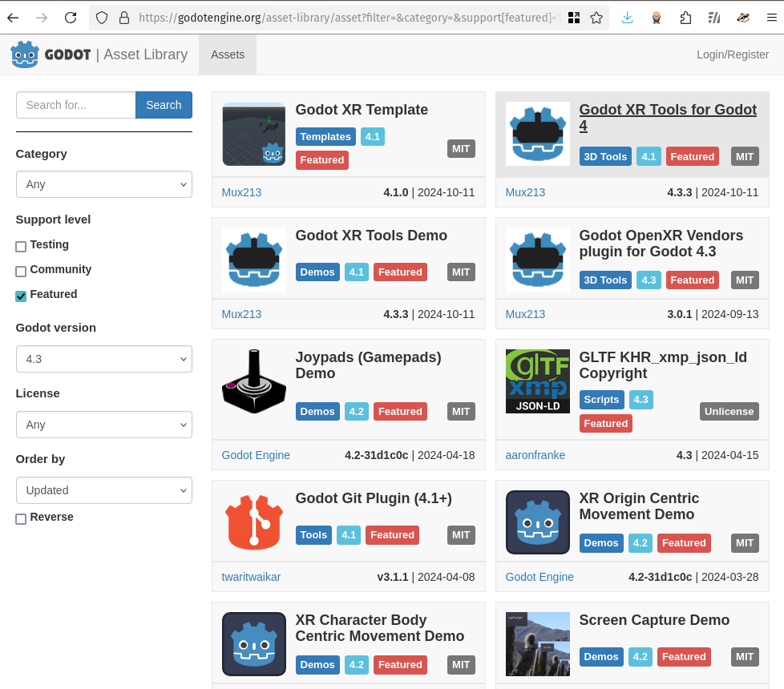Open the extensions puzzle icon

click(x=685, y=18)
